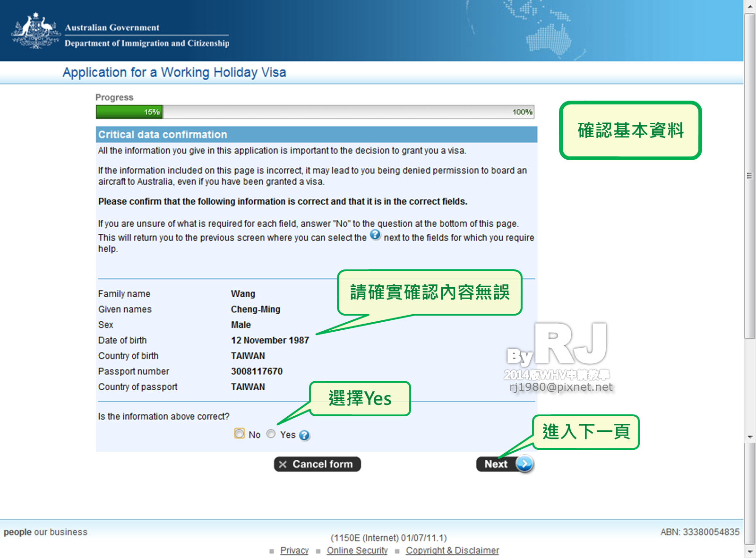The height and width of the screenshot is (558, 756).
Task: Click the 'Country of passport' label
Action: coord(138,387)
